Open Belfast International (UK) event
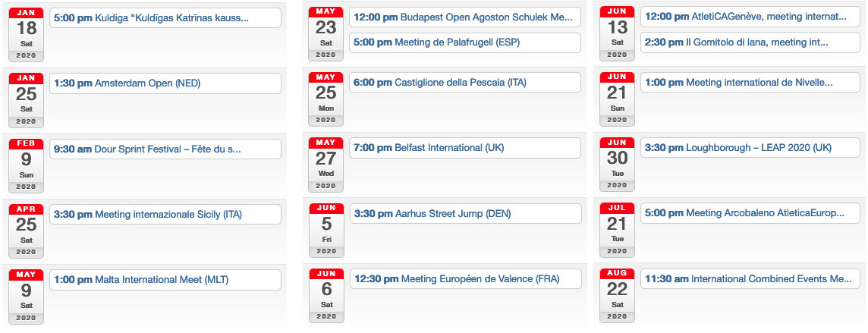868x333 pixels. pos(465,148)
